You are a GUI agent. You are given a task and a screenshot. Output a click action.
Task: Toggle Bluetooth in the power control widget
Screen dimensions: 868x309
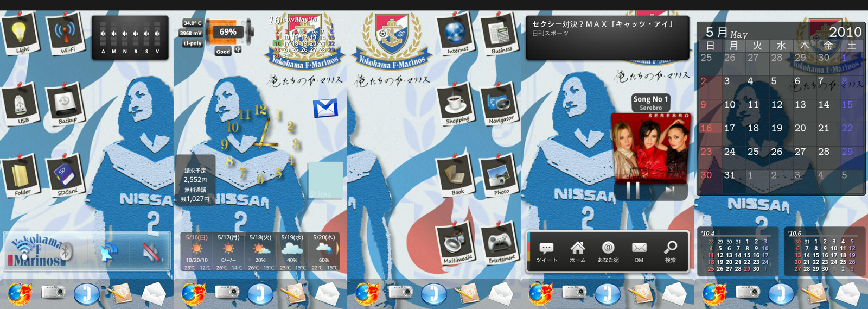tap(66, 251)
